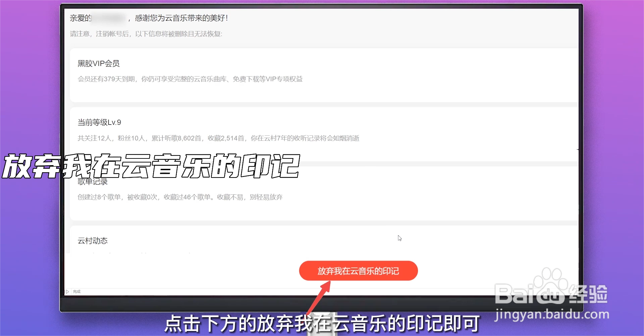Screen dimensions: 644x336
Task: Click the account deletion warning notice text
Action: (x=146, y=34)
